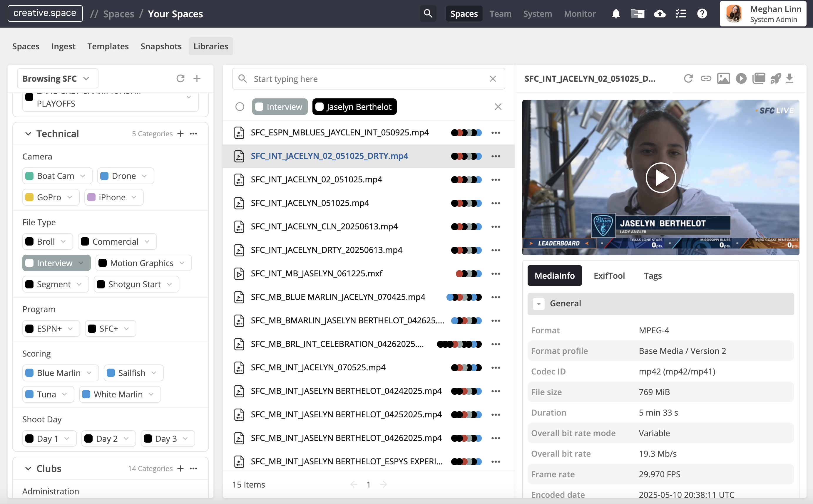Open the cloud upload icon
813x504 pixels.
(660, 14)
